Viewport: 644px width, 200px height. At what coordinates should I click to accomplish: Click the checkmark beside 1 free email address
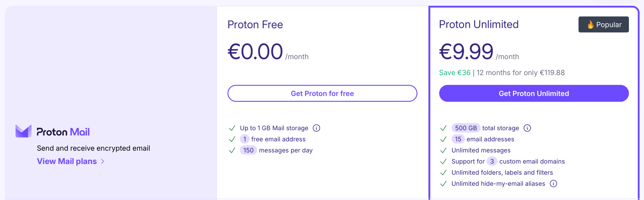232,139
